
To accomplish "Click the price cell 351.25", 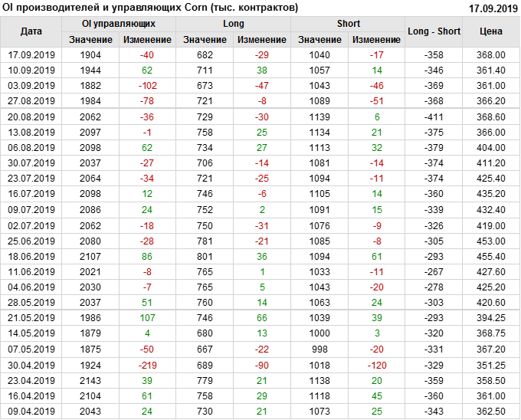I will click(491, 365).
